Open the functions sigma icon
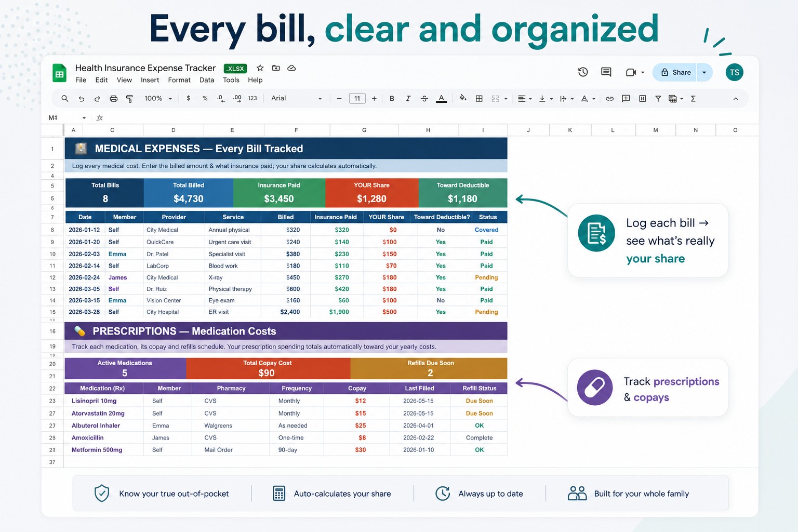 [x=693, y=98]
